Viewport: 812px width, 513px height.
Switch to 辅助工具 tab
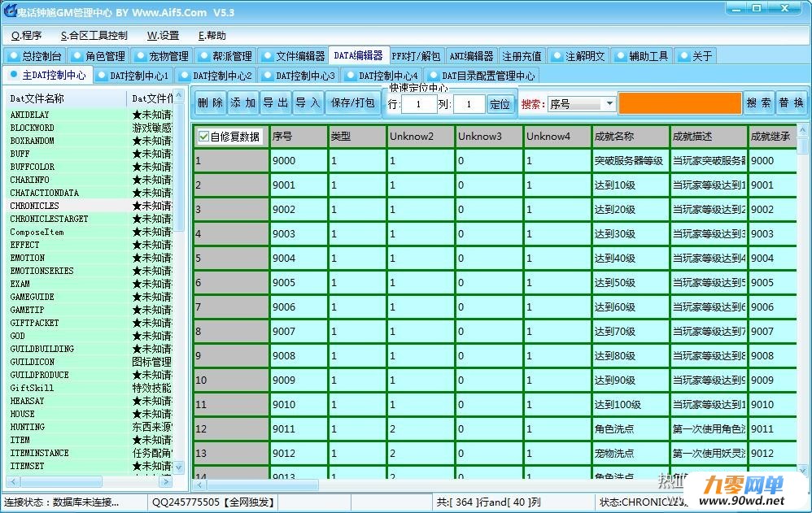[641, 56]
